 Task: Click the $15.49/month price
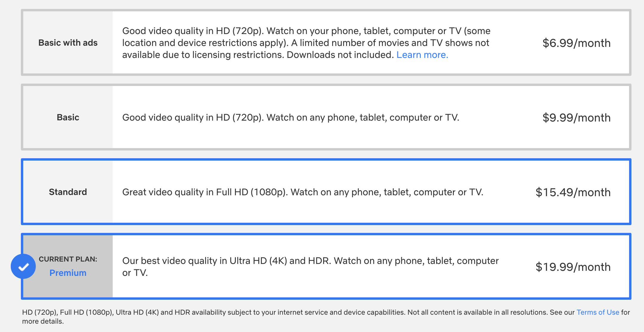click(573, 192)
